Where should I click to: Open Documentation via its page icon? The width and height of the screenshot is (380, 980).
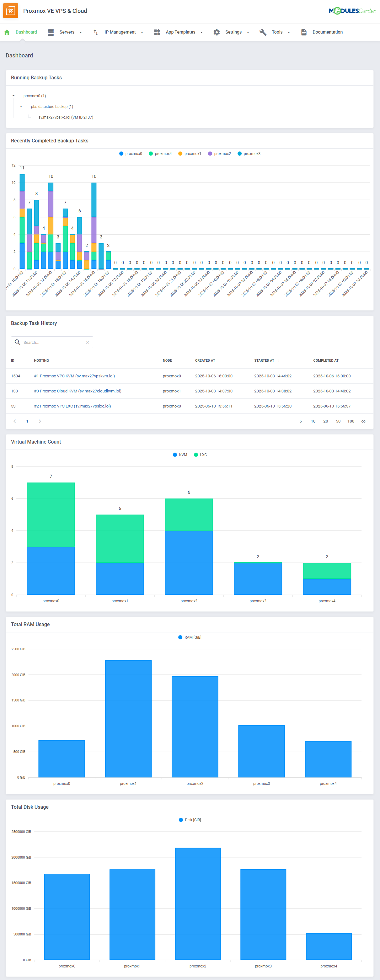click(x=303, y=32)
